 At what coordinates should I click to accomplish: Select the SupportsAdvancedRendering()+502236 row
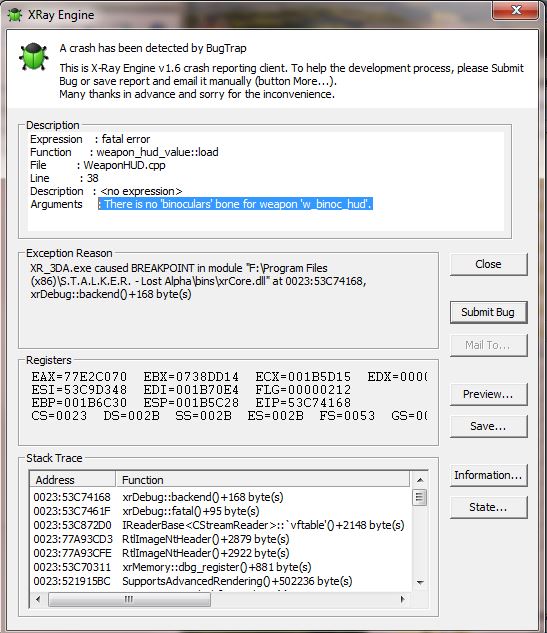pyautogui.click(x=220, y=581)
